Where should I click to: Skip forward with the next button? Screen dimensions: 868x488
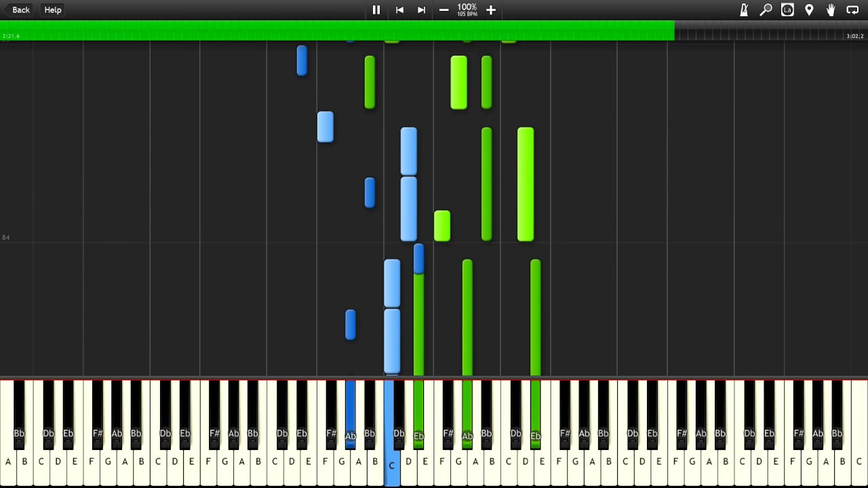[421, 9]
